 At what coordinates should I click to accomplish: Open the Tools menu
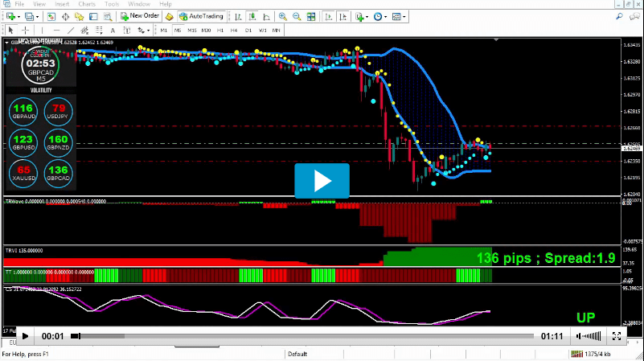111,4
